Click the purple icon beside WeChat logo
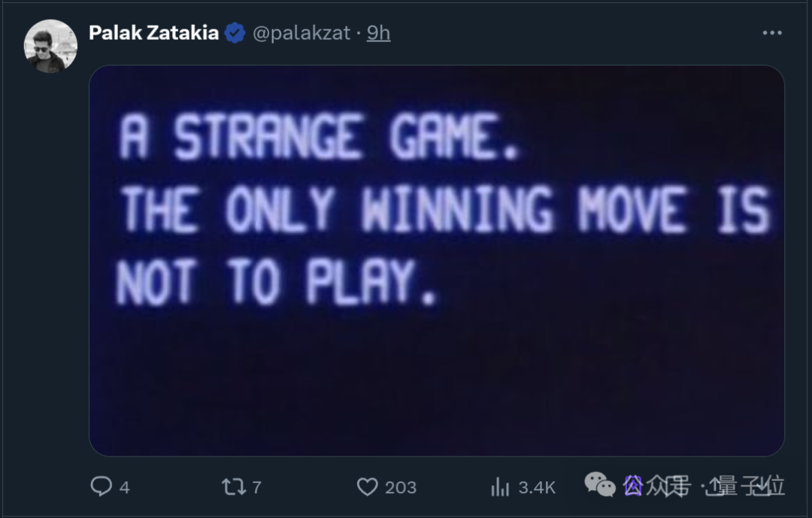 pyautogui.click(x=633, y=486)
